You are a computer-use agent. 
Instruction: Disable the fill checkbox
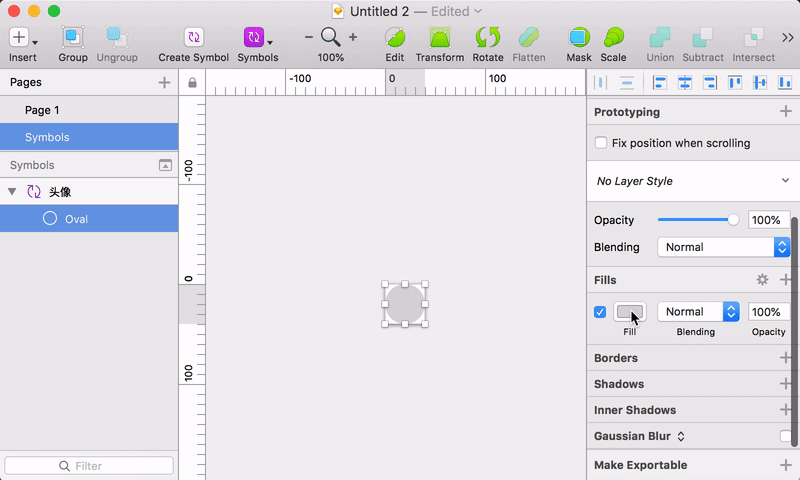(600, 312)
